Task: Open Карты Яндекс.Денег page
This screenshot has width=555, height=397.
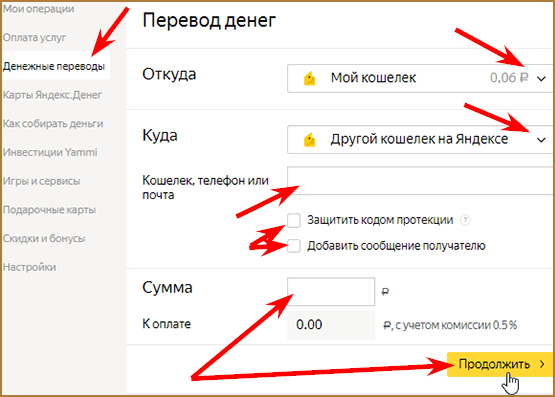Action: coord(52,95)
